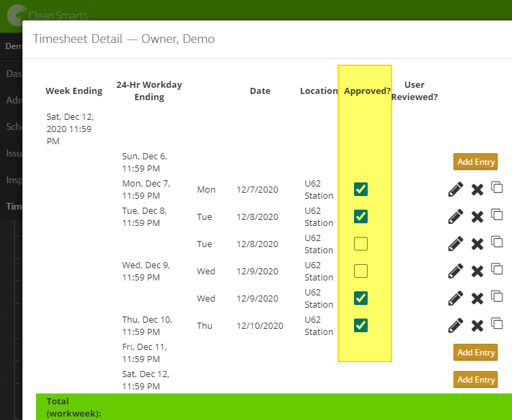
Task: Delete the Monday 12/7/2020 entry with X icon
Action: [x=477, y=189]
